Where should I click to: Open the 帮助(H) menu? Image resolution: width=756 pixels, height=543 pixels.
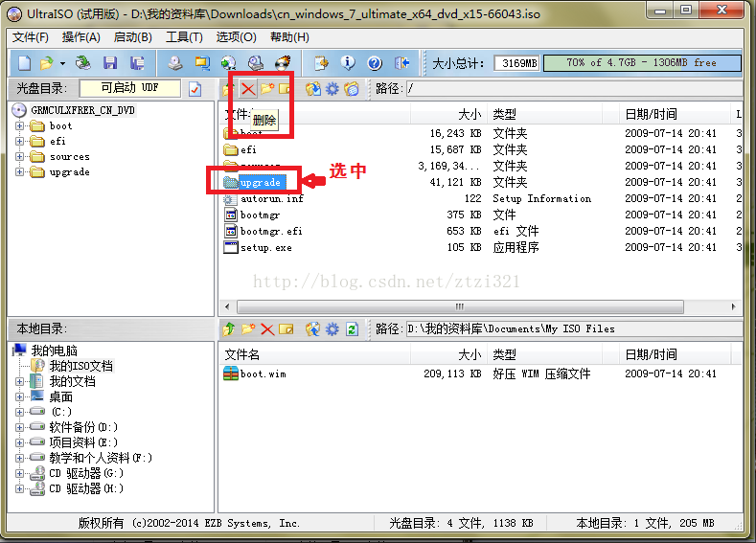tap(289, 37)
